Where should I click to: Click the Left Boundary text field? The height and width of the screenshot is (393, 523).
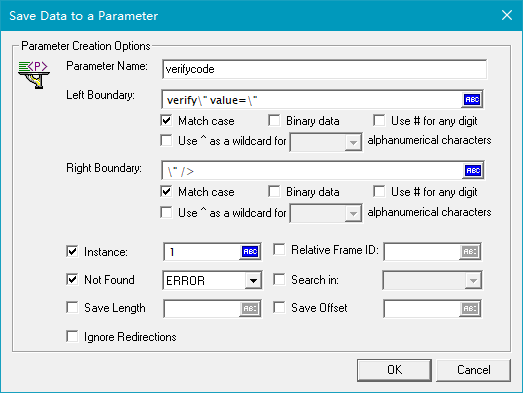(x=312, y=99)
